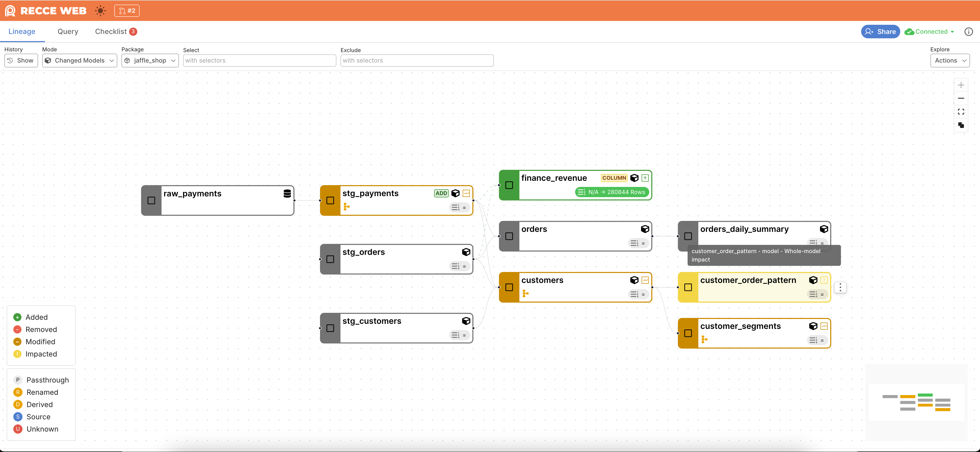Select the stg_customers node checkbox
Viewport: 980px width, 452px height.
(x=330, y=328)
